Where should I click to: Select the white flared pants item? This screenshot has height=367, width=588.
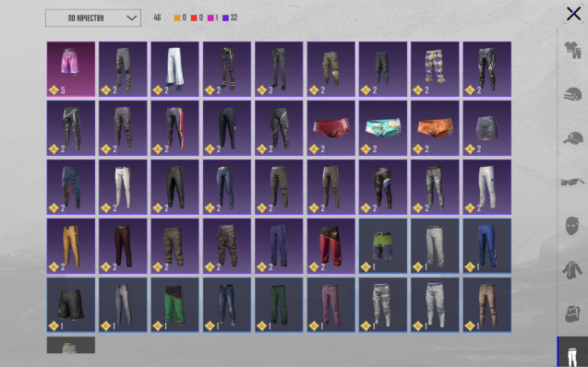click(x=174, y=69)
